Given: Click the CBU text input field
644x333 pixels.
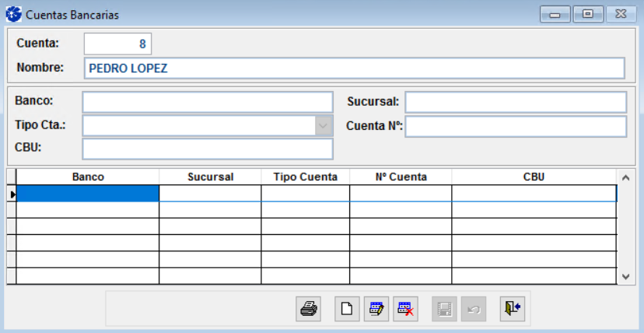Looking at the screenshot, I should pos(207,148).
